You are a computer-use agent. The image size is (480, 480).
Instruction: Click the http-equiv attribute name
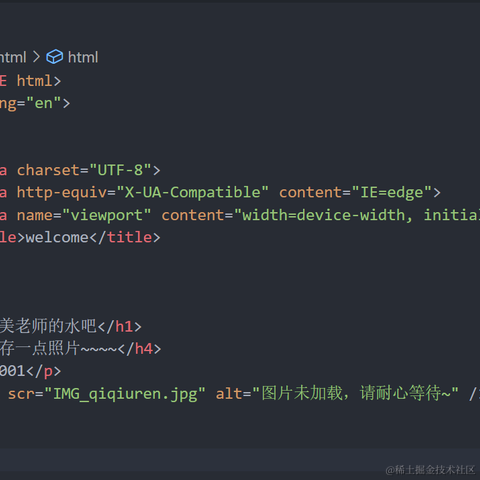62,192
